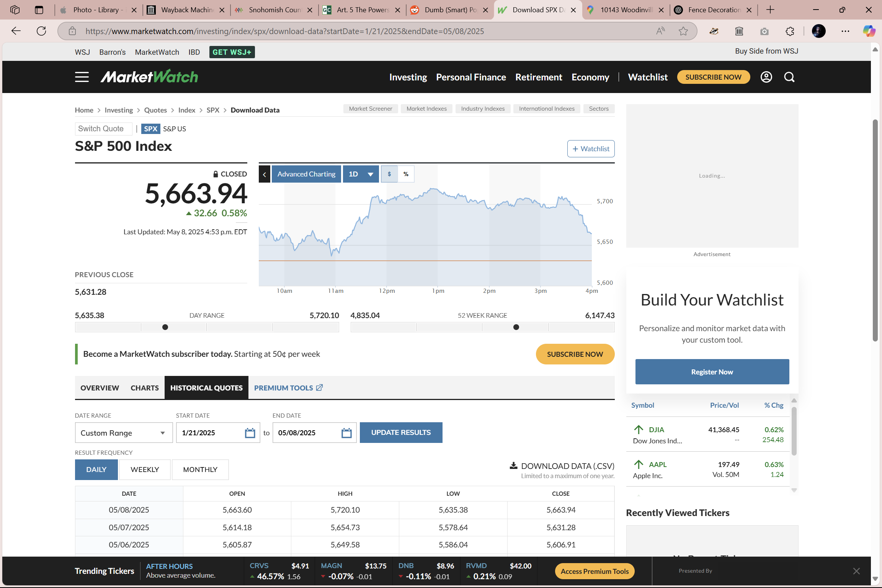Open screenshot camera toolbar icon
882x588 pixels.
764,31
